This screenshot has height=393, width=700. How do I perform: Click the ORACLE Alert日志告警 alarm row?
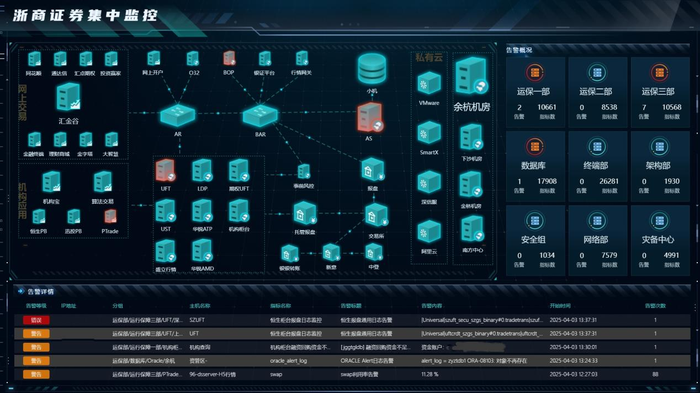(352, 360)
